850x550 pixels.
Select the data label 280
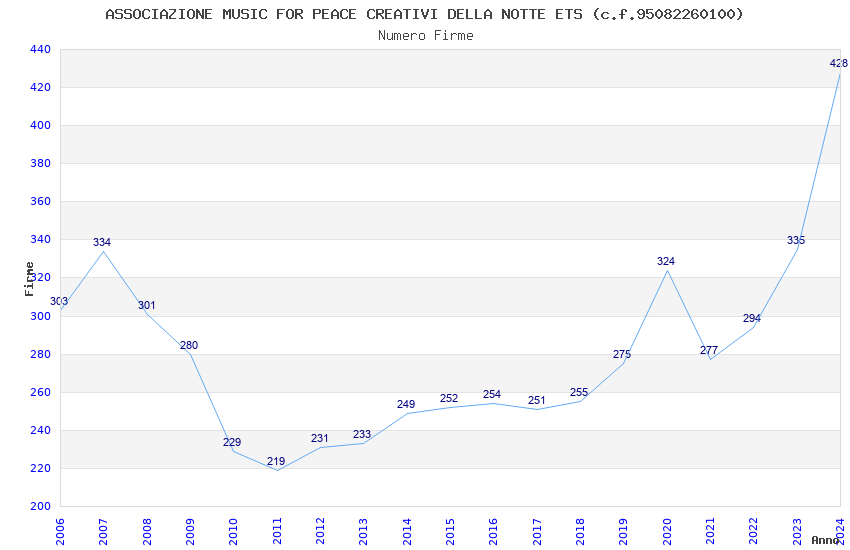[x=189, y=345]
